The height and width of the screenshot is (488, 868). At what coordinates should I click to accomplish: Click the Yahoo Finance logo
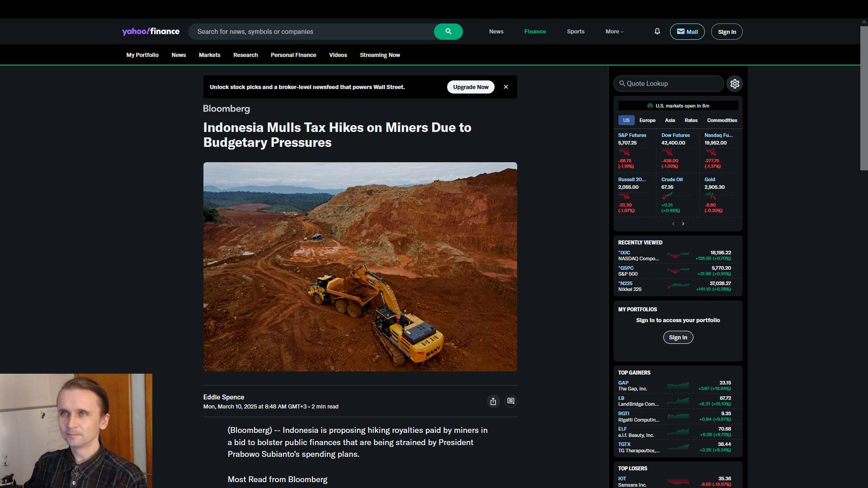click(151, 31)
